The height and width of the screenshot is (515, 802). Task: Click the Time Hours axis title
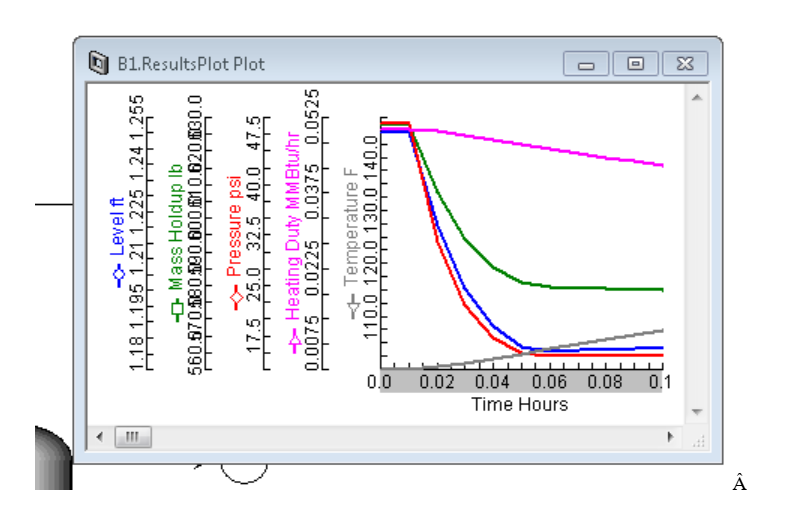pyautogui.click(x=519, y=404)
